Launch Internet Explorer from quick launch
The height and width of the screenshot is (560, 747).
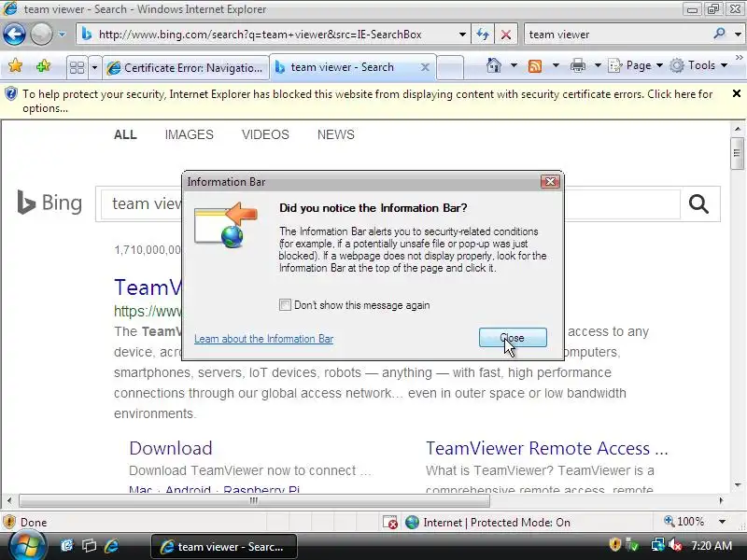[x=112, y=546]
